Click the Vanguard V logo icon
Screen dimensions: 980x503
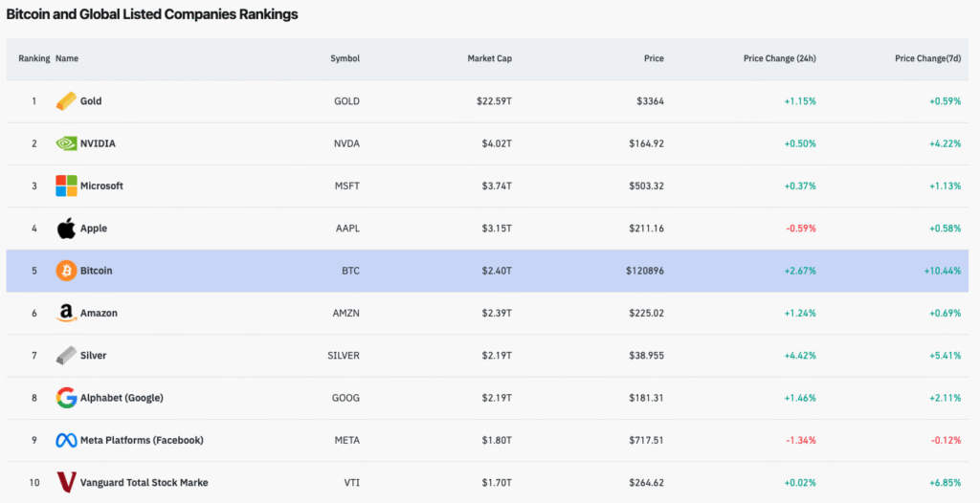(66, 482)
